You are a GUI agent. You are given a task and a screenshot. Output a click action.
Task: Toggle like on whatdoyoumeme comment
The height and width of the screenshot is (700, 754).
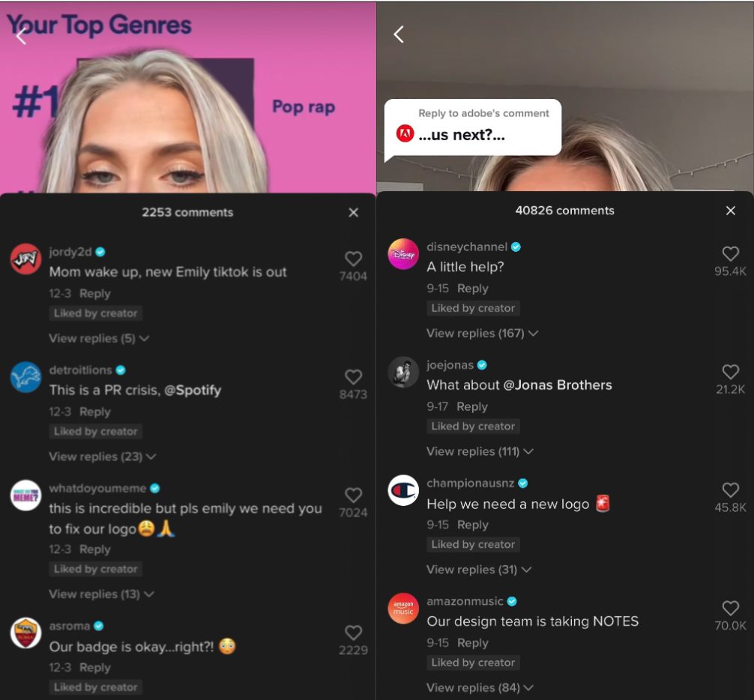click(353, 495)
